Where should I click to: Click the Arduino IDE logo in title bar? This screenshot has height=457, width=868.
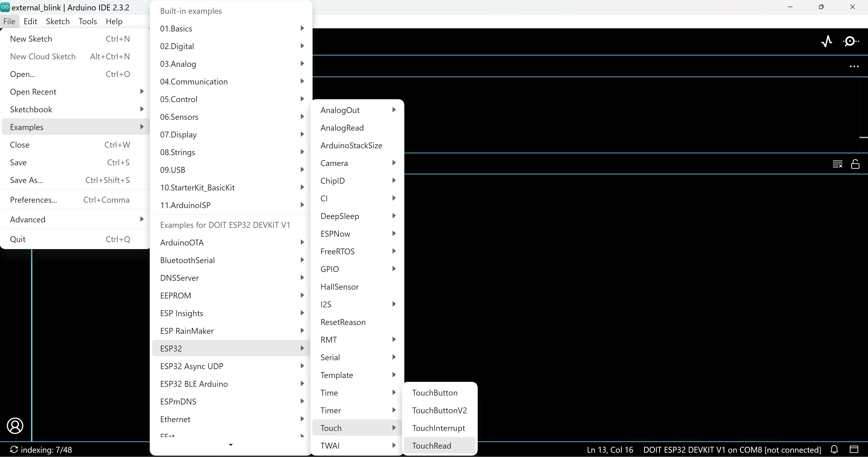tap(5, 7)
